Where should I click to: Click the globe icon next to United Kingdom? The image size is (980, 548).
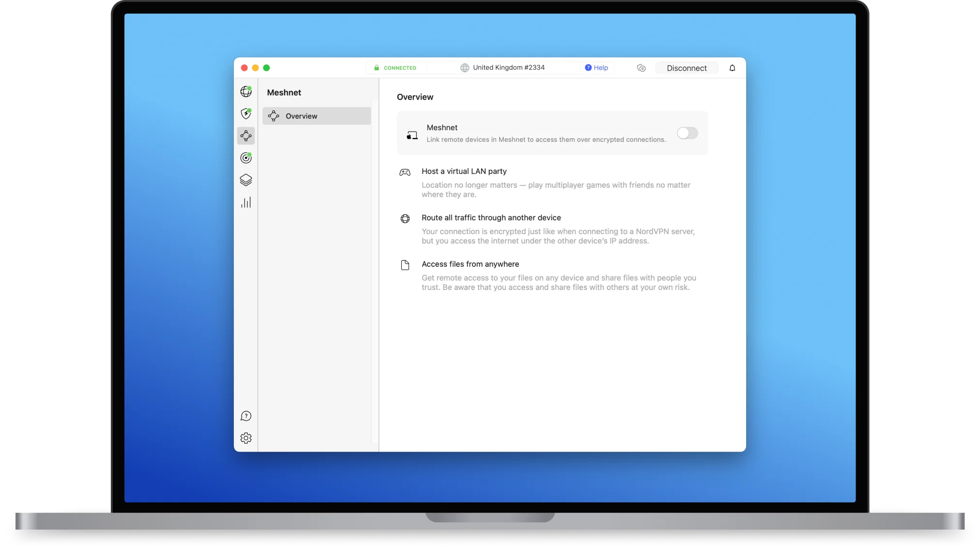pos(464,68)
